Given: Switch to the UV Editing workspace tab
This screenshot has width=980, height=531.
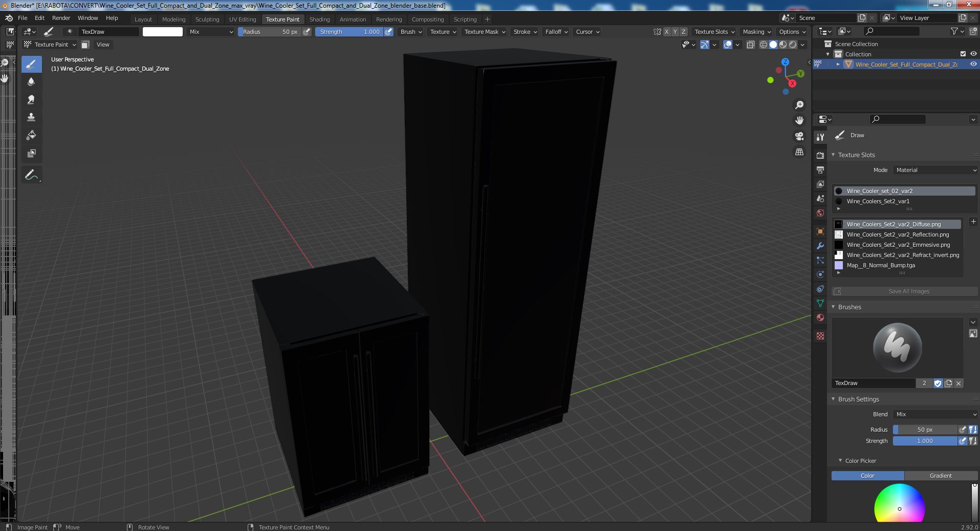Looking at the screenshot, I should 243,19.
